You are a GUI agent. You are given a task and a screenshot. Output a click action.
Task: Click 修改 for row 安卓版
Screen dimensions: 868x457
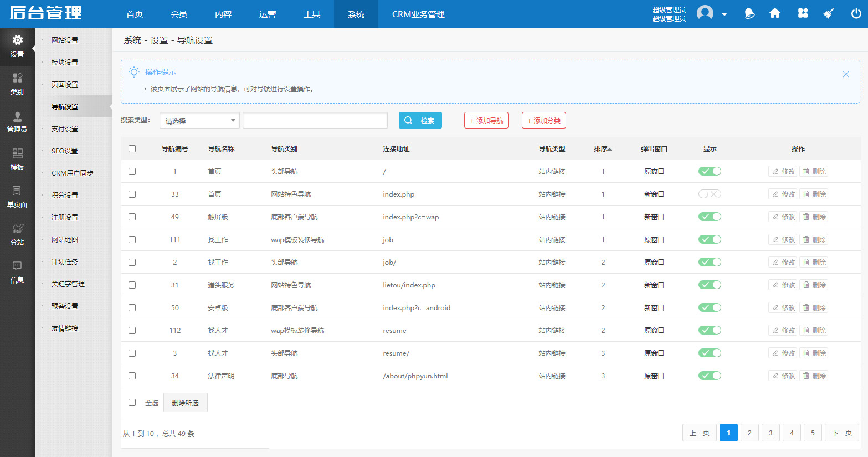click(x=783, y=308)
